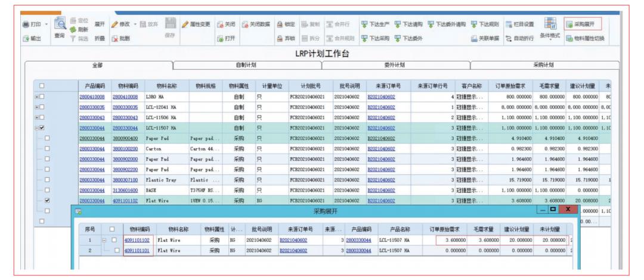This screenshot has height=280, width=644.
Task: Toggle the 采购展开 window header checkbox
Action: pos(112,229)
